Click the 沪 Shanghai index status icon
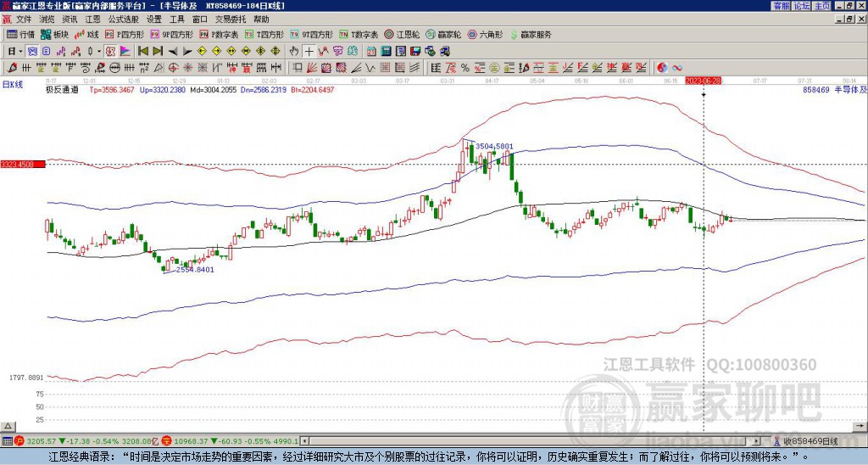Viewport: 868px width, 465px height. point(19,441)
